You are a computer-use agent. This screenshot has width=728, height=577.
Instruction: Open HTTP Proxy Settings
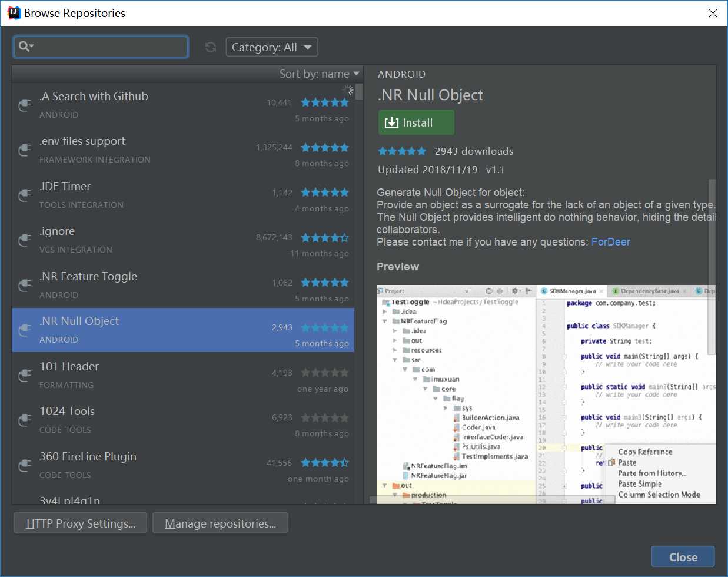coord(81,523)
